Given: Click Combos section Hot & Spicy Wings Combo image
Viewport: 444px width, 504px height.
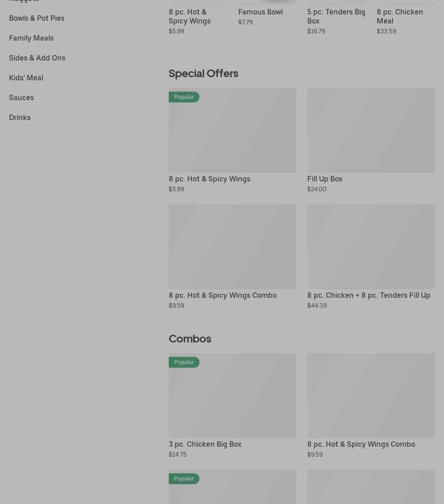Looking at the screenshot, I should tap(371, 395).
